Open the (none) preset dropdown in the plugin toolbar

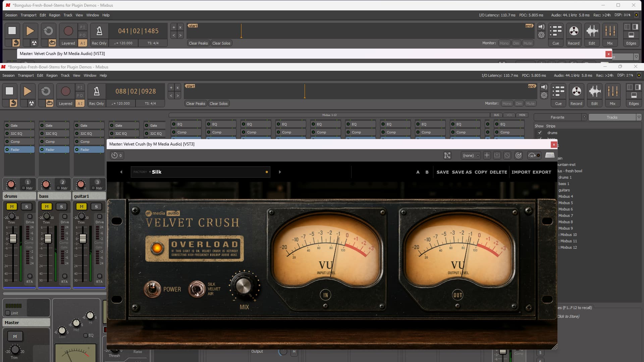click(470, 155)
